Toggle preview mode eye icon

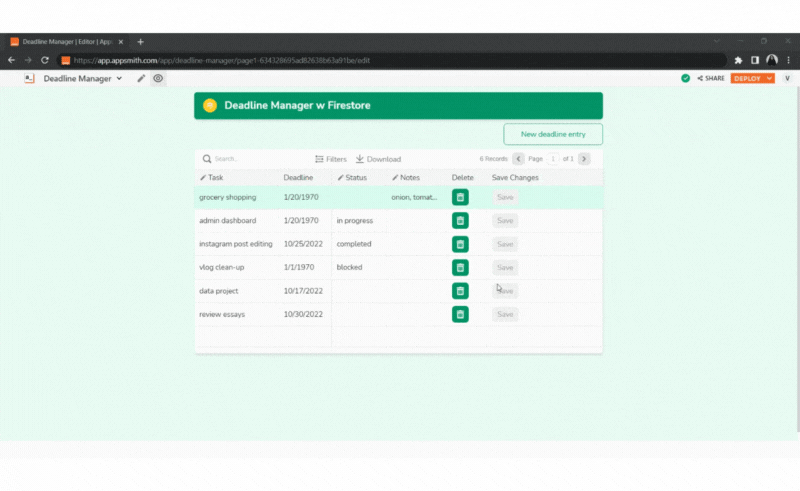(158, 78)
